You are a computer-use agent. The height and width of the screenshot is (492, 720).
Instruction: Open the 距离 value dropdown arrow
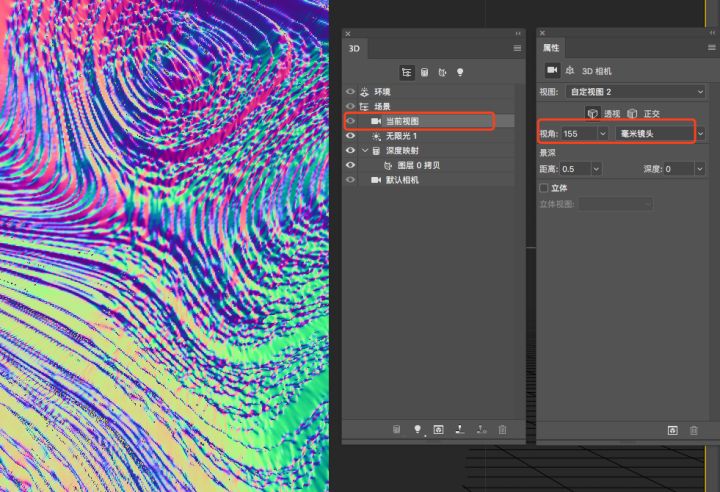(x=596, y=169)
